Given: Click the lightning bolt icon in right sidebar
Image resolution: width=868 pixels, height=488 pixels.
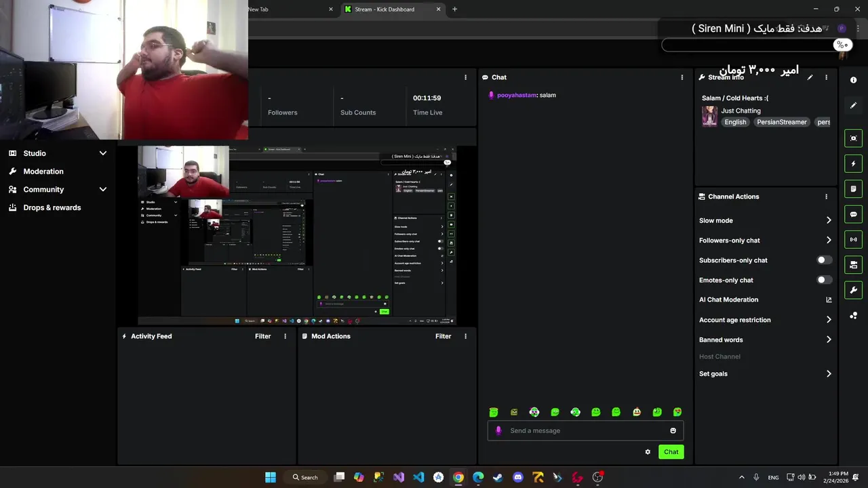Looking at the screenshot, I should (x=853, y=163).
